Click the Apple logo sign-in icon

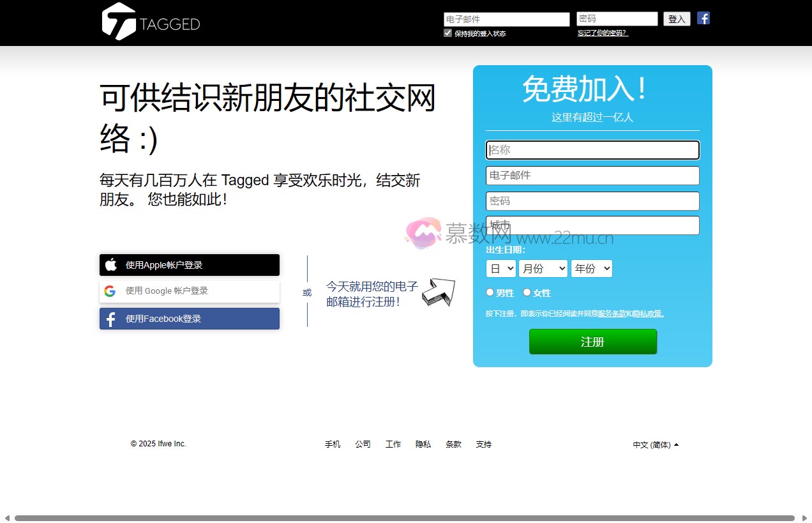click(x=111, y=265)
